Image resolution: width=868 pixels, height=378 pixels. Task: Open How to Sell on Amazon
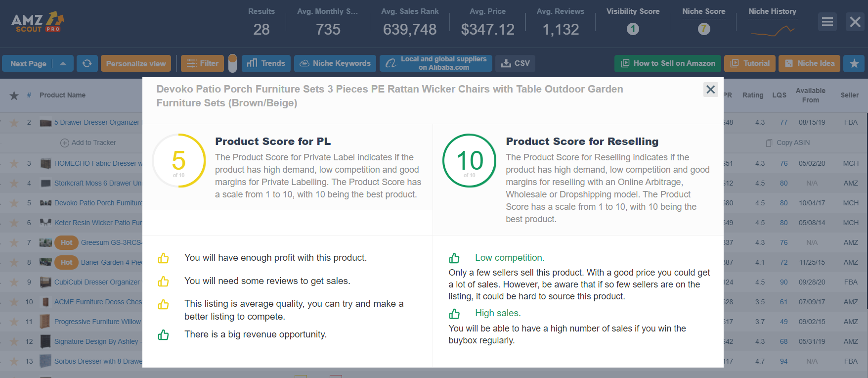coord(668,63)
